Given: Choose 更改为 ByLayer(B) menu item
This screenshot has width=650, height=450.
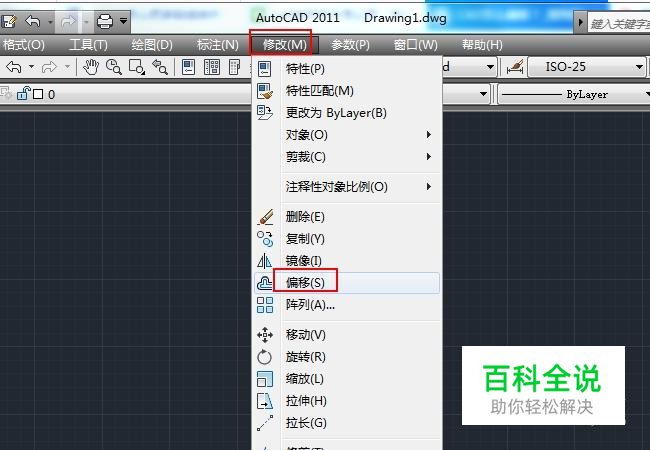Looking at the screenshot, I should (347, 113).
